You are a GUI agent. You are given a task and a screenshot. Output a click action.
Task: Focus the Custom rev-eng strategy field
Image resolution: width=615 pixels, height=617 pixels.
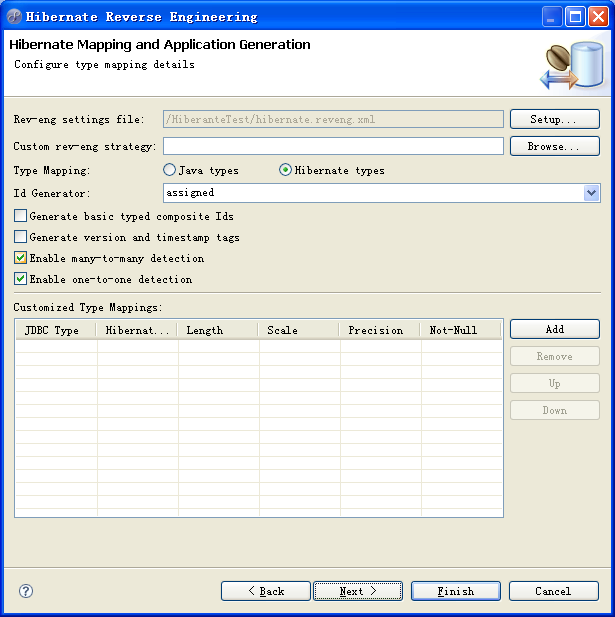(x=333, y=146)
